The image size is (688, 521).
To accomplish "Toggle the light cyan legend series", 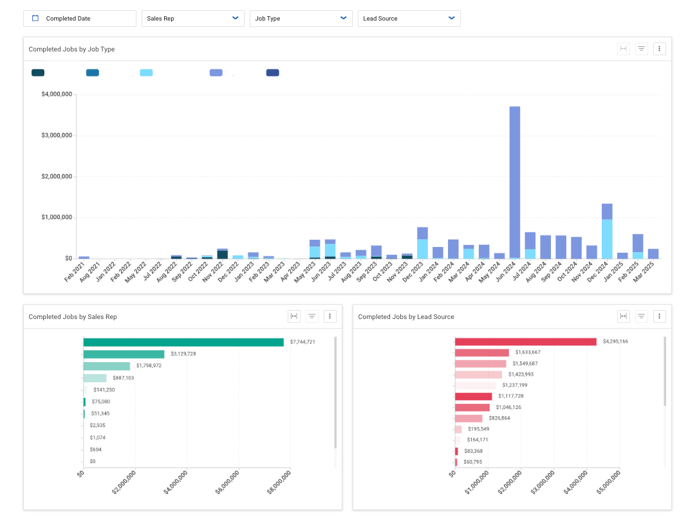I will 146,73.
